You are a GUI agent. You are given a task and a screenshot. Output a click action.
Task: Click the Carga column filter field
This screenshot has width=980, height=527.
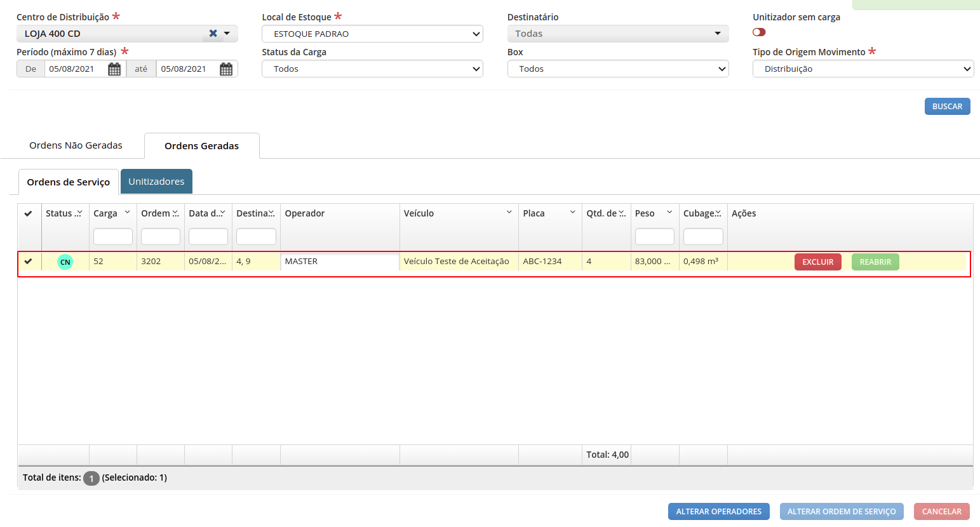[x=113, y=236]
